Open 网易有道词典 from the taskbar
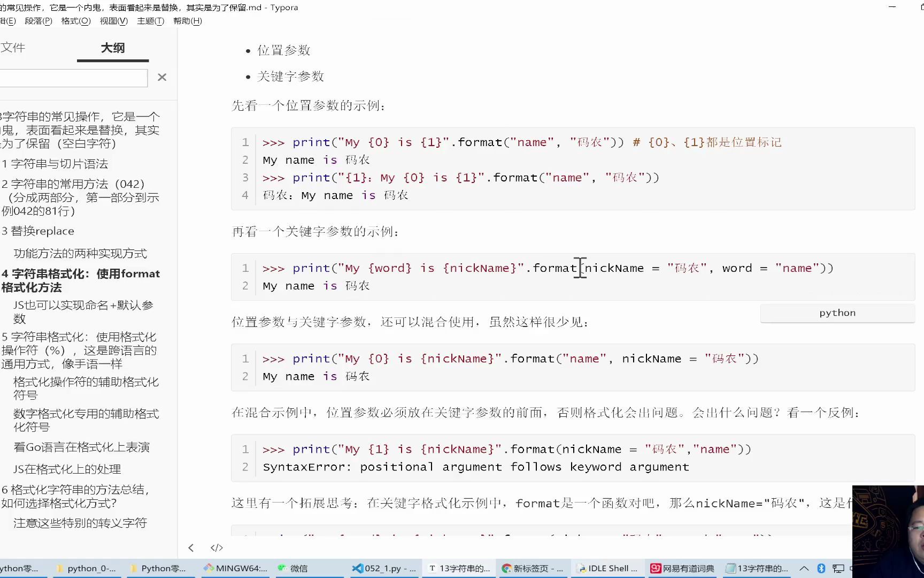This screenshot has height=578, width=924. pyautogui.click(x=681, y=568)
